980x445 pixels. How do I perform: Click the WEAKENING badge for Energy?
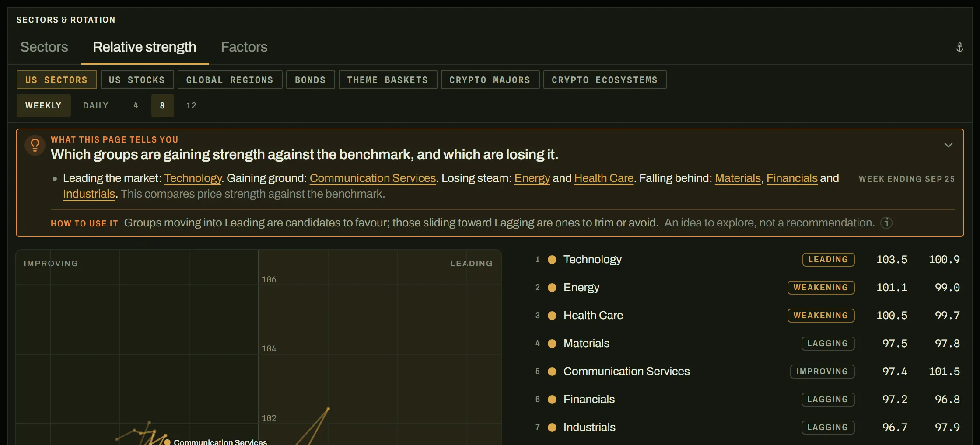pos(821,288)
